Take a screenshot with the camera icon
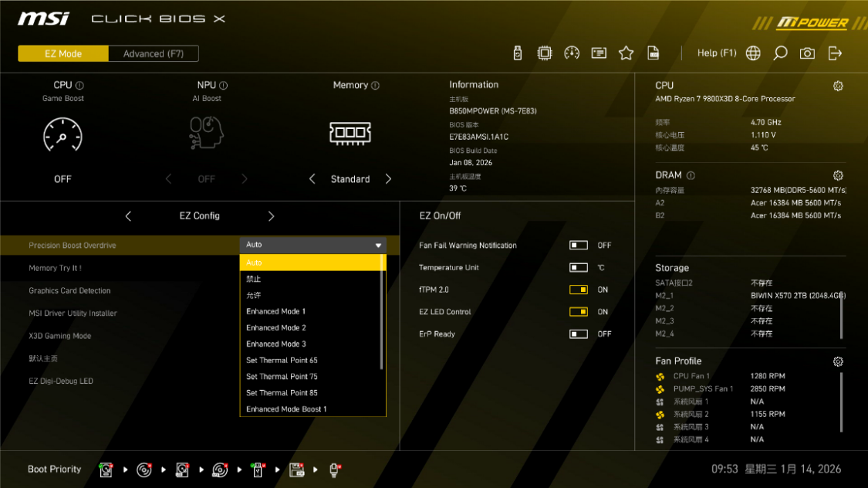The width and height of the screenshot is (868, 488). click(x=807, y=53)
